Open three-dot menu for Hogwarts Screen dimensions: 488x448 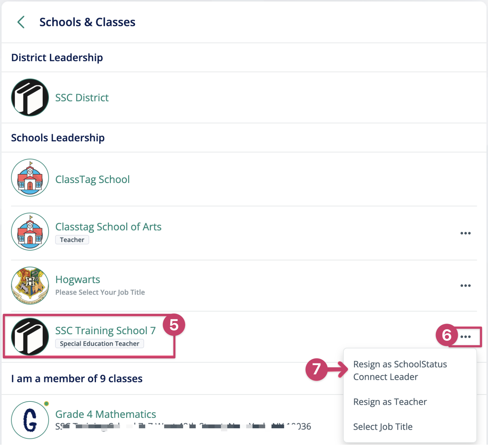pos(465,286)
